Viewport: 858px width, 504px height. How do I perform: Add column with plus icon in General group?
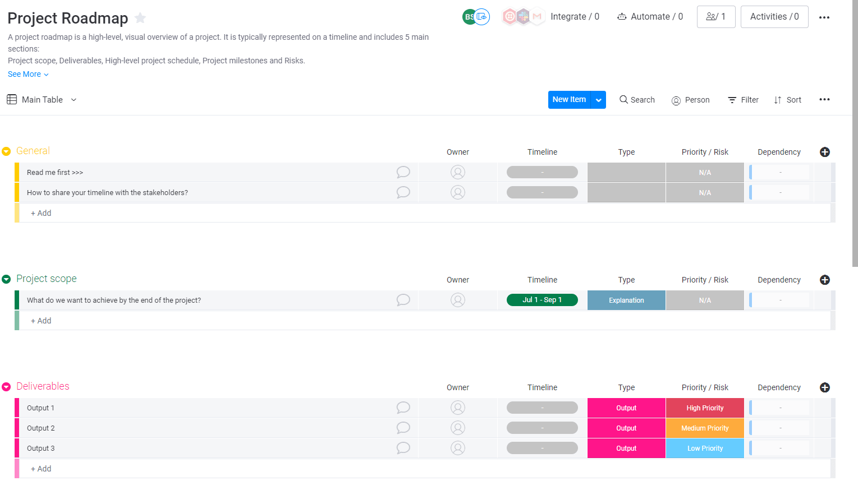pyautogui.click(x=825, y=152)
